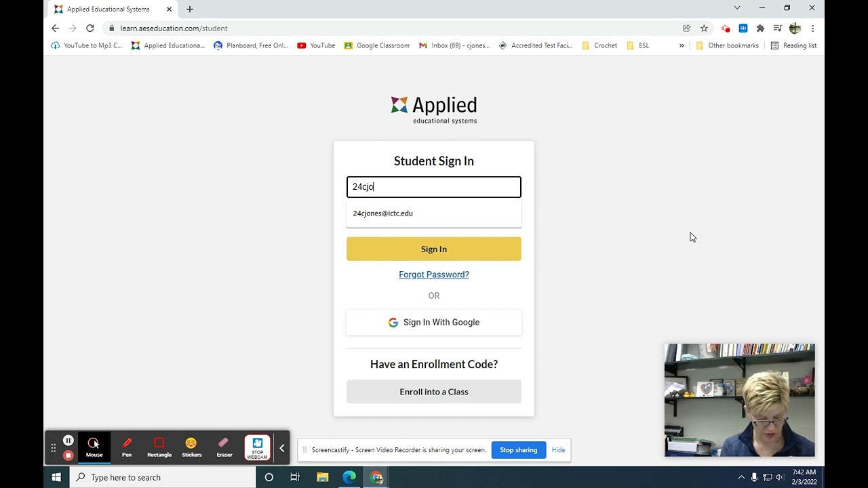Open File Explorer from the taskbar
This screenshot has height=488, width=868.
pos(323,477)
